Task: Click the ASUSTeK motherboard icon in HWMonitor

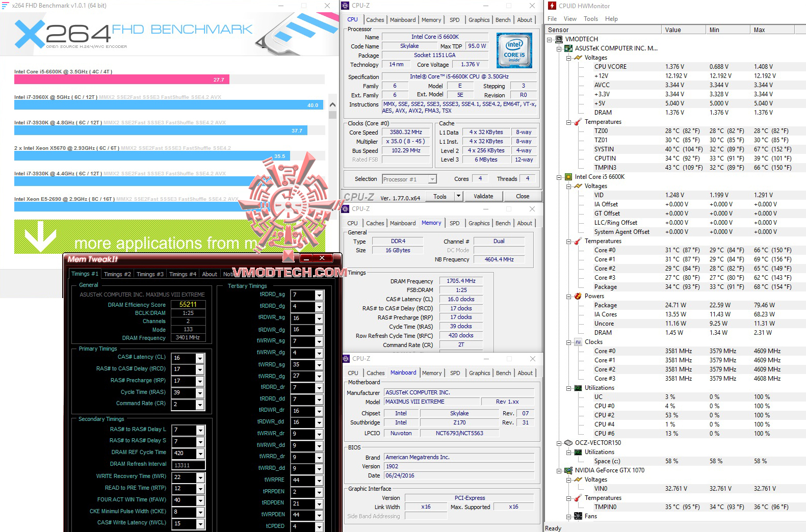Action: (568, 48)
